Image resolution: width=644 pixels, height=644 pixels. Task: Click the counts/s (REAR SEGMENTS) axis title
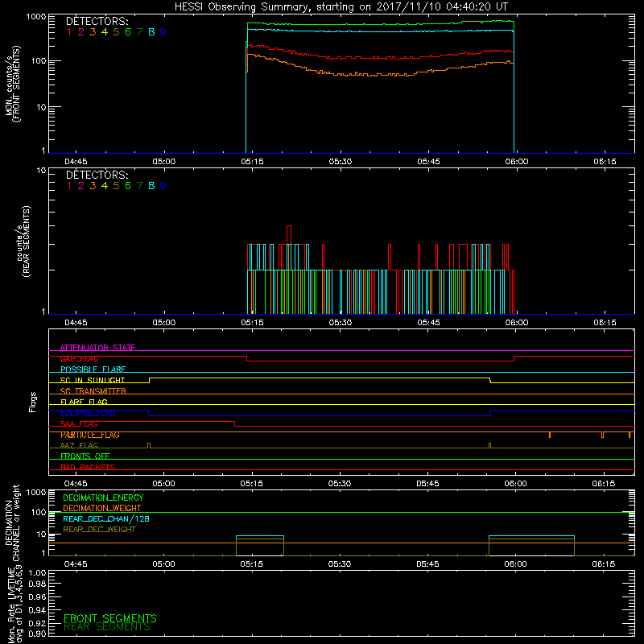point(23,242)
